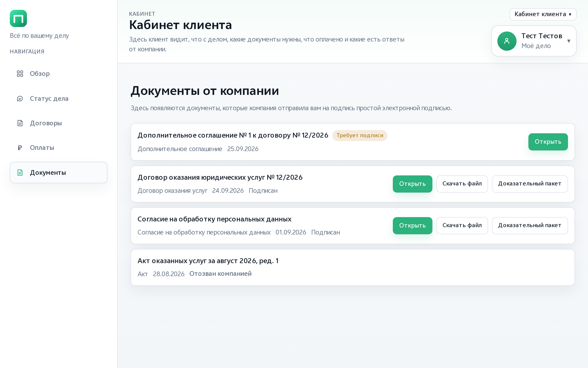This screenshot has width=588, height=368.
Task: Click the Документы от компании heading
Action: click(205, 91)
